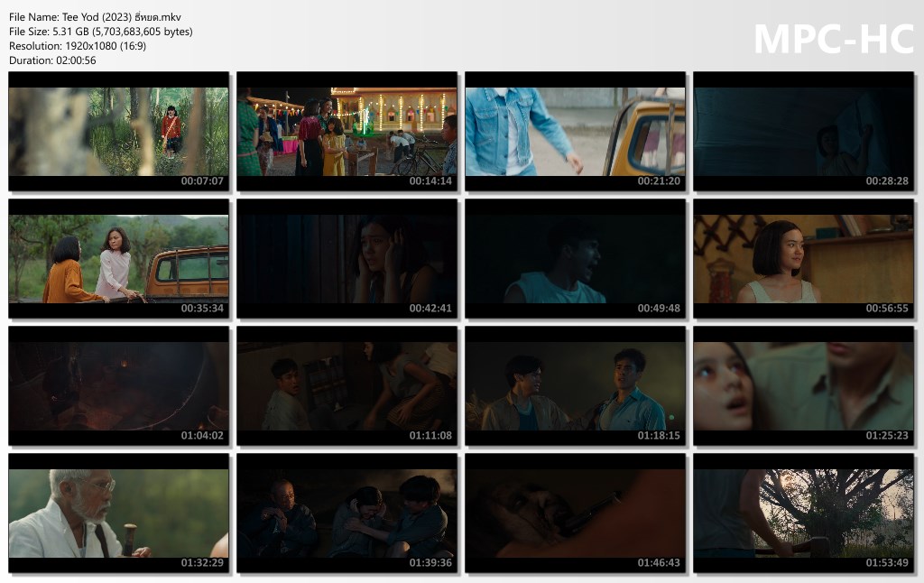Click the Resolution 1920x1080 text line
The image size is (924, 583).
pyautogui.click(x=78, y=46)
